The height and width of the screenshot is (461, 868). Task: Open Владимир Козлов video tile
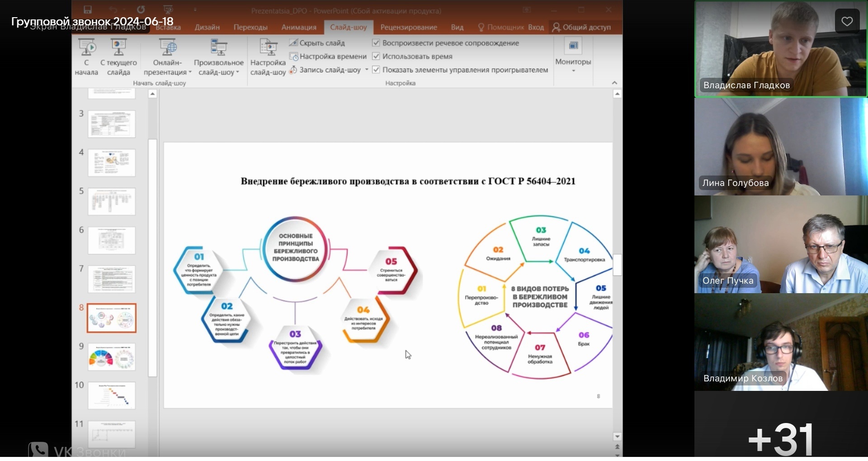pyautogui.click(x=781, y=342)
